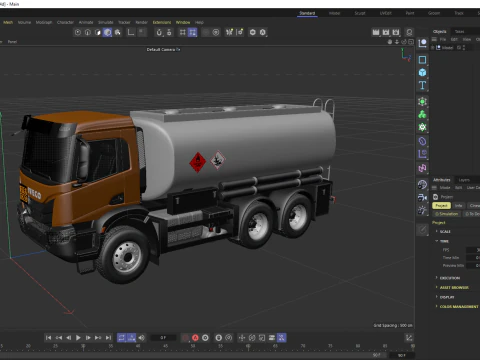Click the middle render clapboard icon
The image size is (480, 360).
click(x=386, y=32)
